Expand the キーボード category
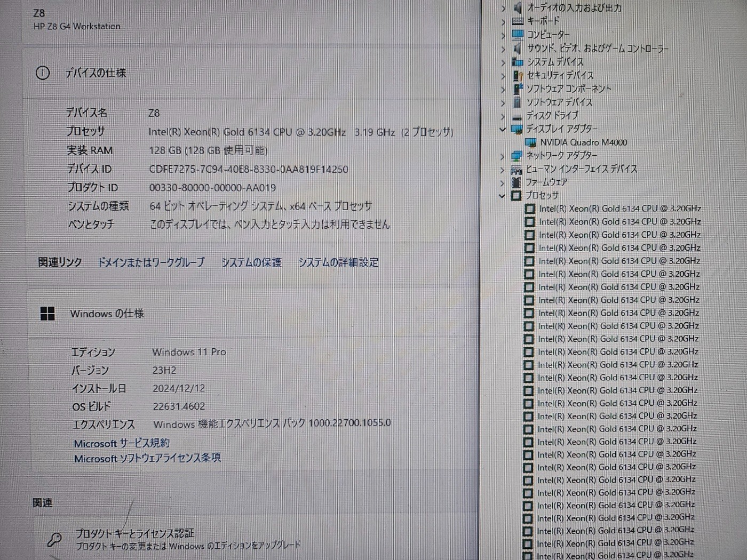The width and height of the screenshot is (747, 560). (503, 22)
